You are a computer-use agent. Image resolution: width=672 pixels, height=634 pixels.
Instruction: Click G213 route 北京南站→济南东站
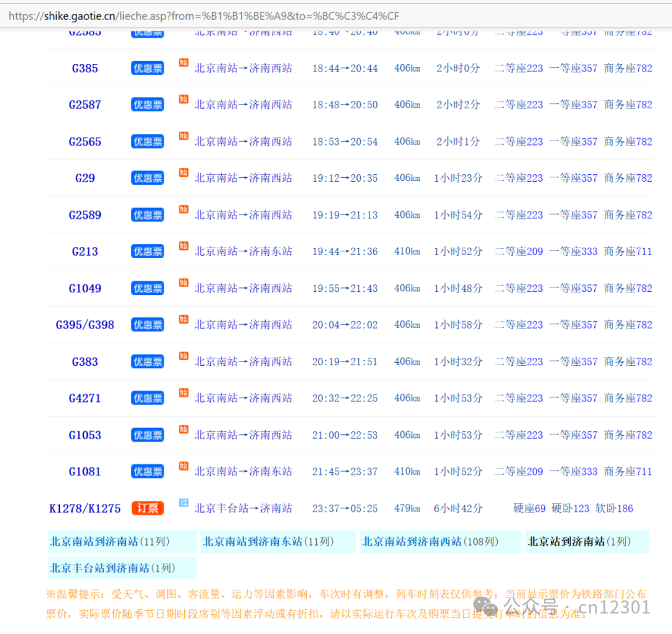point(243,251)
